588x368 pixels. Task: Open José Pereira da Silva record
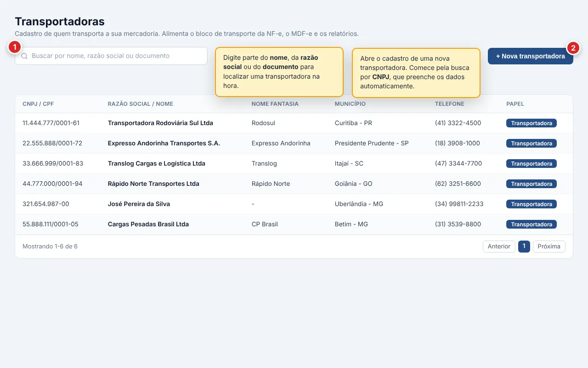pos(294,204)
